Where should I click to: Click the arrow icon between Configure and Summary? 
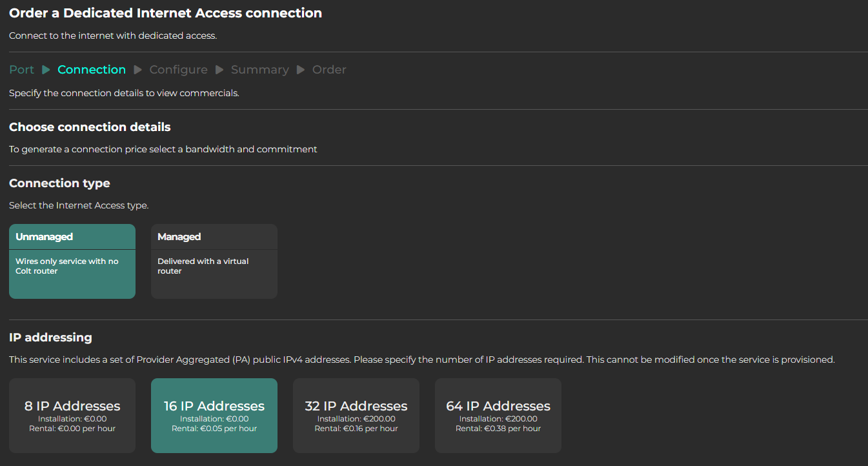[219, 70]
